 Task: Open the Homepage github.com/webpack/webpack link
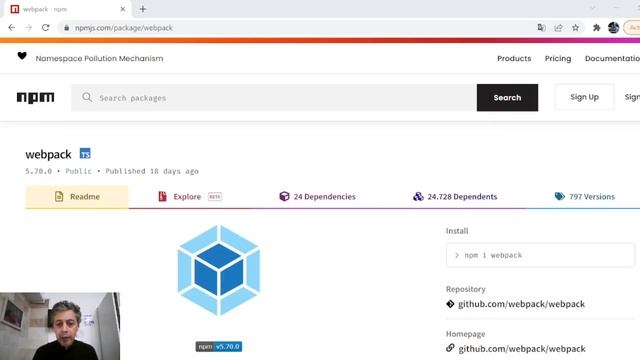(522, 349)
